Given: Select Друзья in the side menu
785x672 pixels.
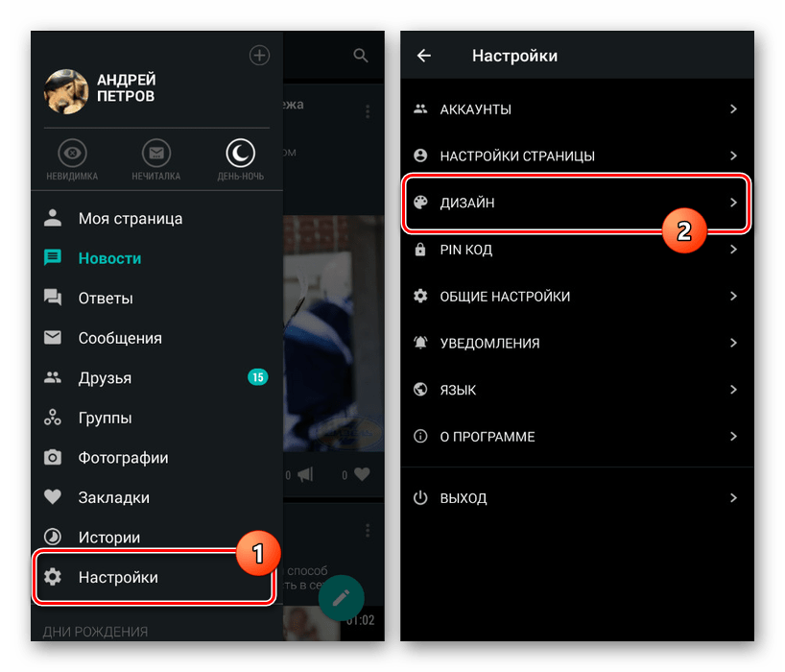Looking at the screenshot, I should 105,378.
